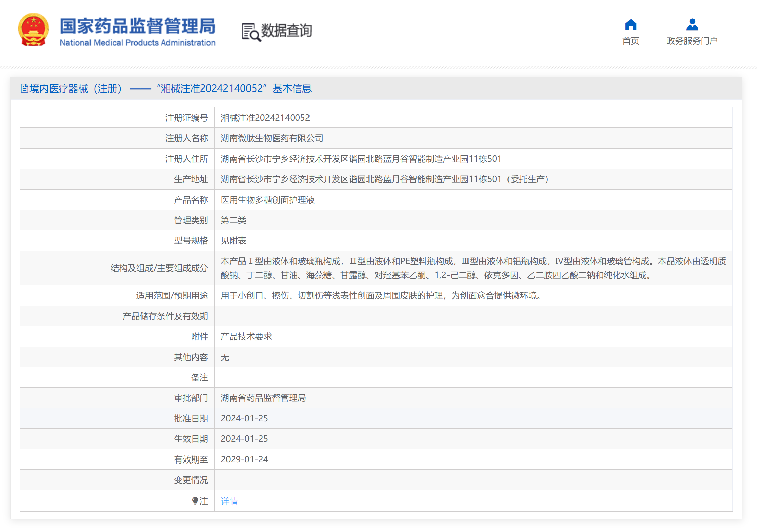The image size is (757, 532).
Task: Click the 首页 navigation label
Action: [x=631, y=41]
